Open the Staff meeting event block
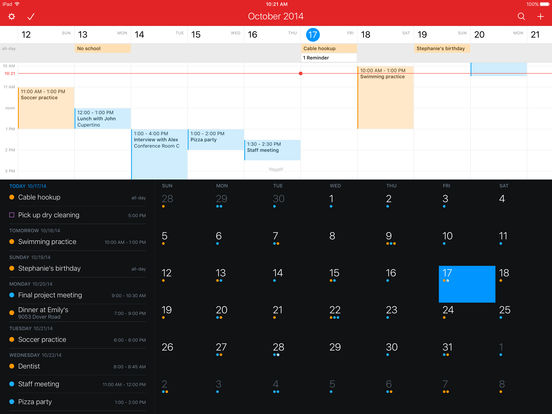 (x=272, y=150)
